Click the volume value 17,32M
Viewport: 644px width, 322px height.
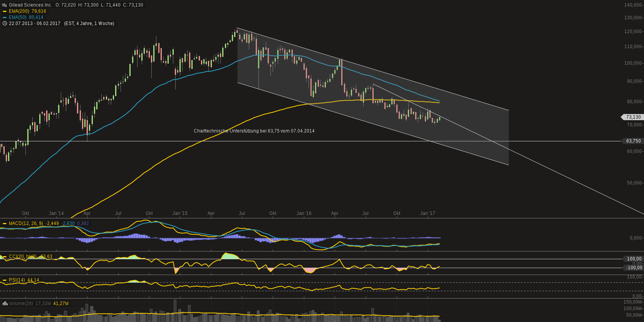pyautogui.click(x=43, y=304)
